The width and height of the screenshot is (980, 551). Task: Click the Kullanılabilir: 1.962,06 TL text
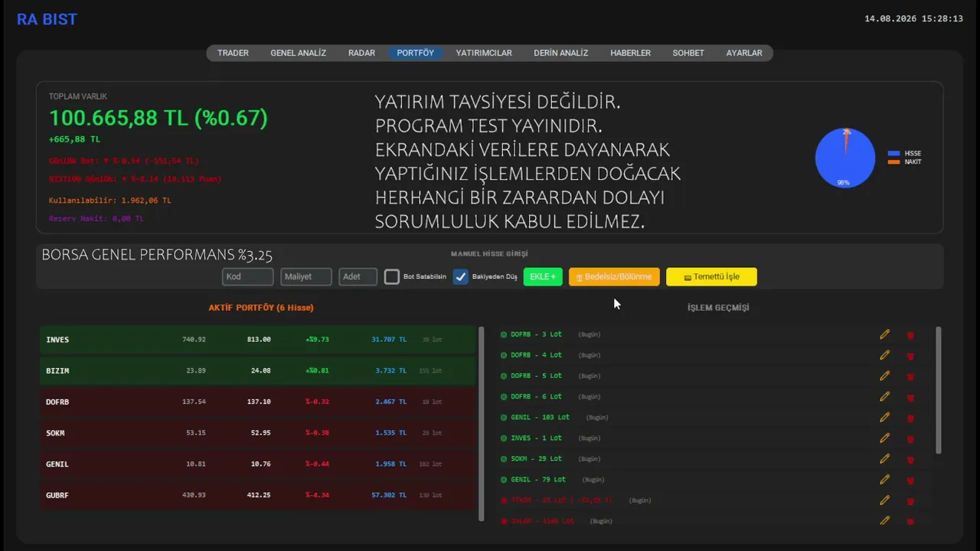pos(109,201)
